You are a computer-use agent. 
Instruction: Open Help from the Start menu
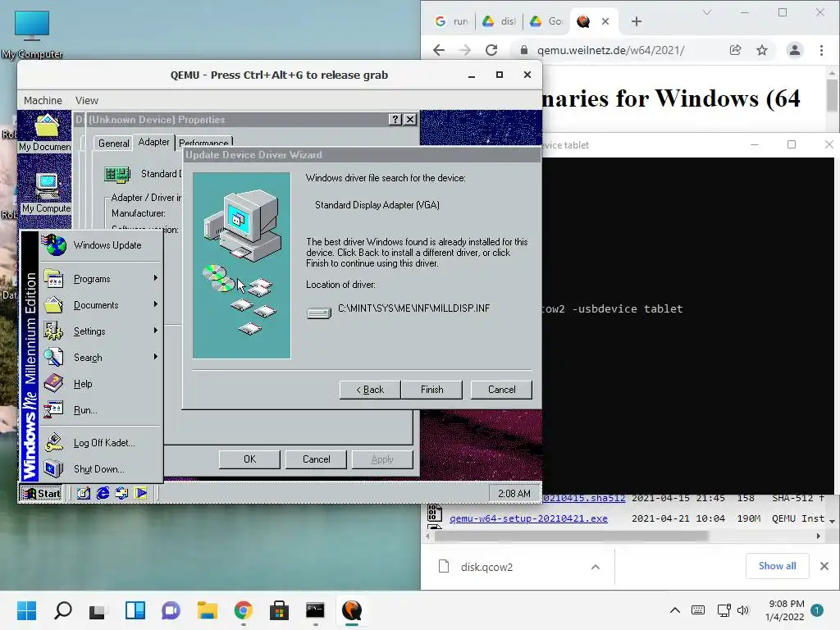pos(102,384)
